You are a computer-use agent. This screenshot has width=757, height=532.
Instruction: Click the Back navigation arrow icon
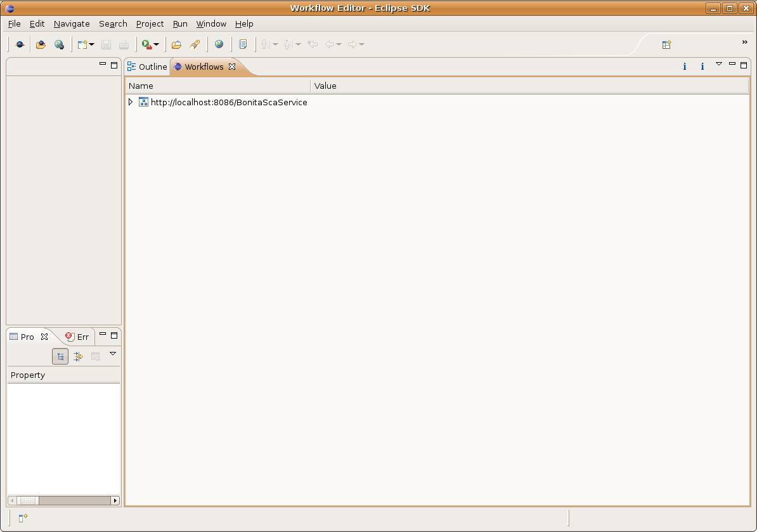330,44
